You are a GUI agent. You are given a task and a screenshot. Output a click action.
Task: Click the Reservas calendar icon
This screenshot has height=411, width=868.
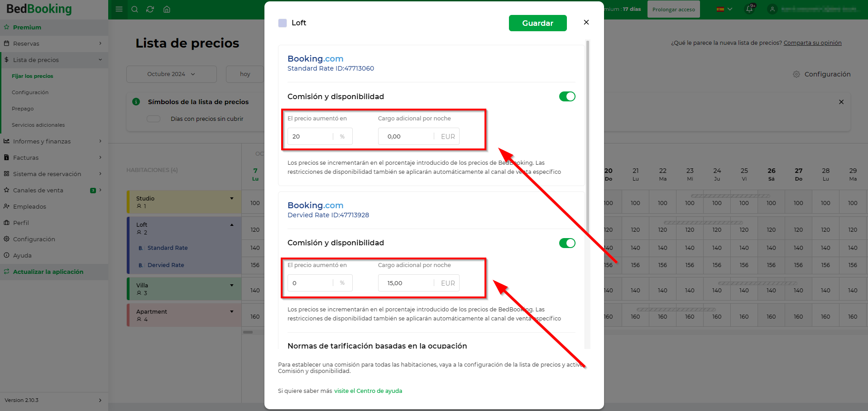click(x=7, y=43)
